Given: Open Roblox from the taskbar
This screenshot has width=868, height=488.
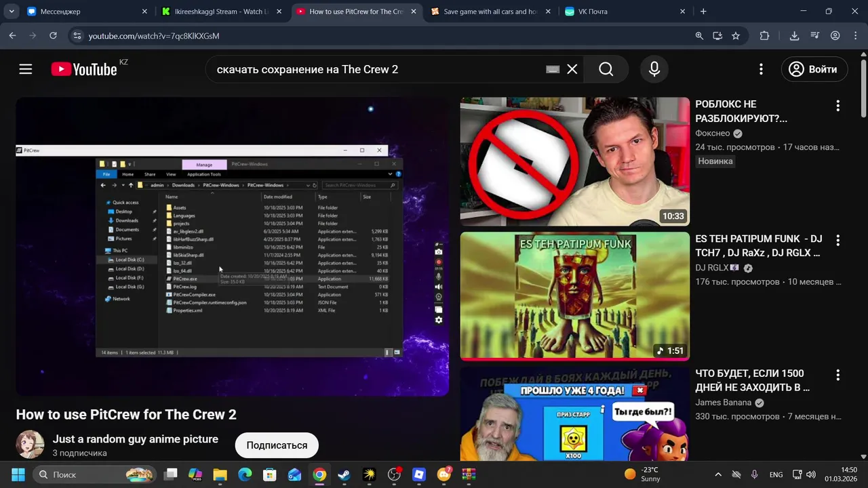Looking at the screenshot, I should 419,474.
